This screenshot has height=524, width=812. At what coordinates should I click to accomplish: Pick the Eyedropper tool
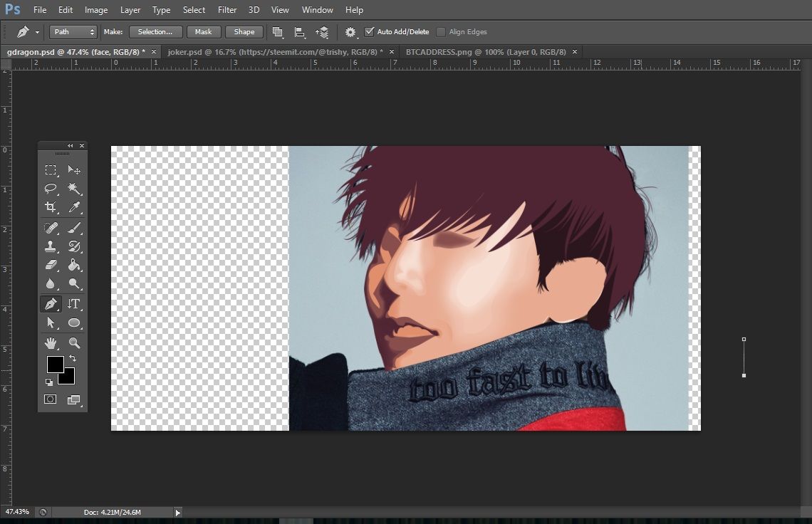(x=74, y=207)
